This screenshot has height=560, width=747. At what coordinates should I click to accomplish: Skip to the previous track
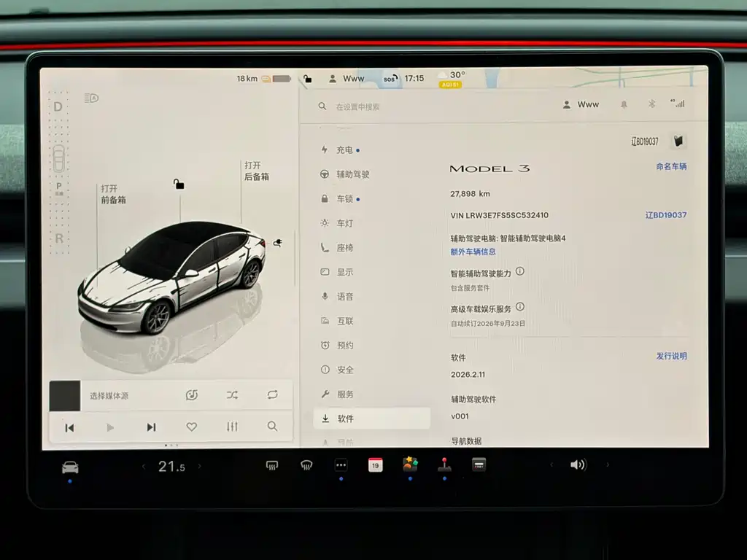[69, 427]
